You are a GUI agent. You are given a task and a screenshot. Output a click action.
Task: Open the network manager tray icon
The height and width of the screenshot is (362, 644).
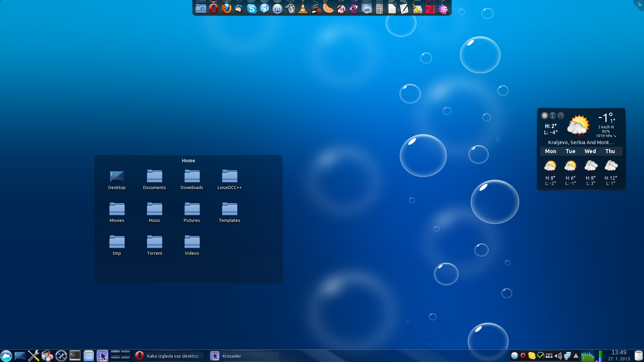tap(567, 356)
